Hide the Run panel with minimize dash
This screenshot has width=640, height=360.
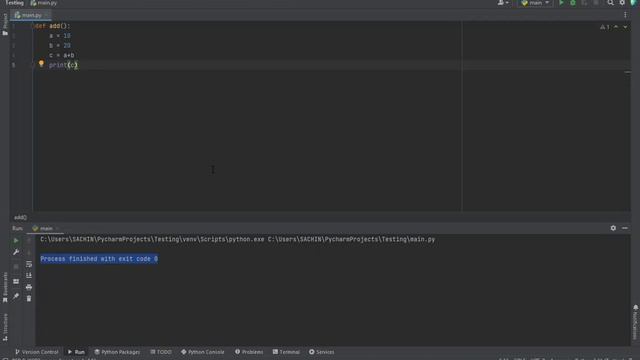tap(625, 228)
